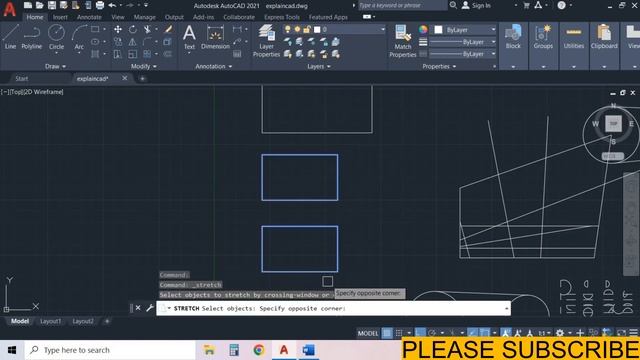640x360 pixels.
Task: Open Layer Properties manager
Action: tap(266, 40)
